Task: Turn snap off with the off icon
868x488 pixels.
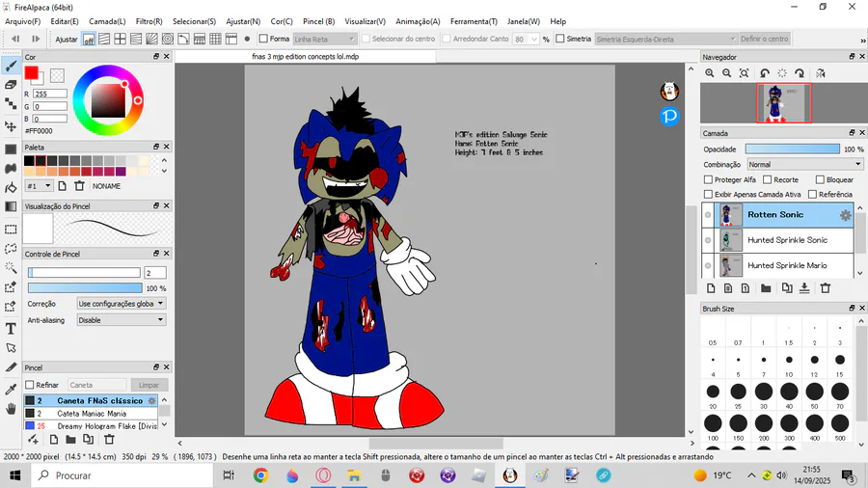Action: 89,40
